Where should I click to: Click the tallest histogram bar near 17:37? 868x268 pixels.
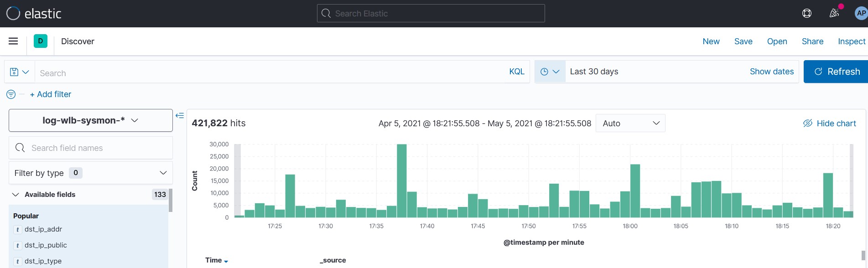pyautogui.click(x=402, y=180)
